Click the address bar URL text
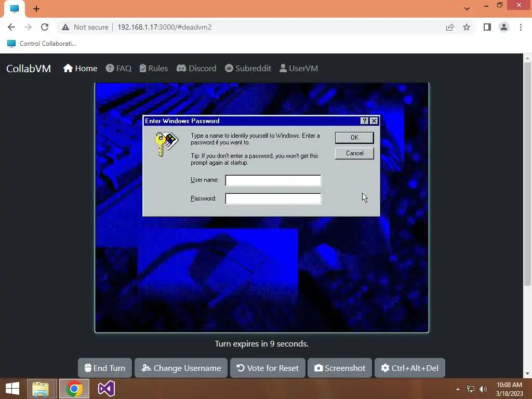532x399 pixels. click(x=165, y=27)
